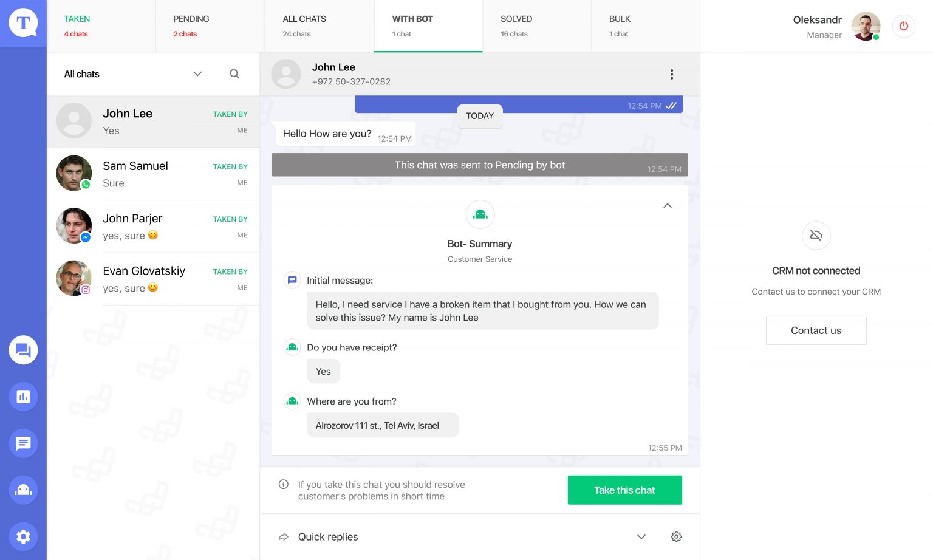This screenshot has width=933, height=560.
Task: Open the three-dot menu for John Lee
Action: click(671, 74)
